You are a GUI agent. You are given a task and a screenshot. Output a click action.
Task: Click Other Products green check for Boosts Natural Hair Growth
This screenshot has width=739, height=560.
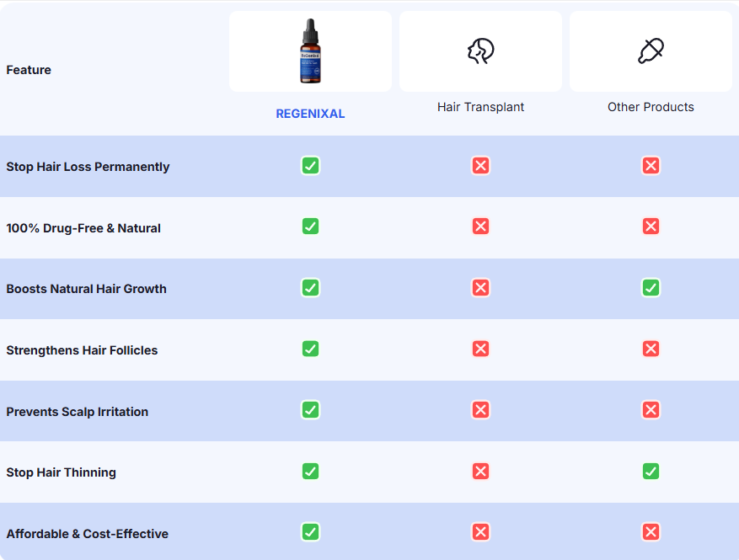651,288
